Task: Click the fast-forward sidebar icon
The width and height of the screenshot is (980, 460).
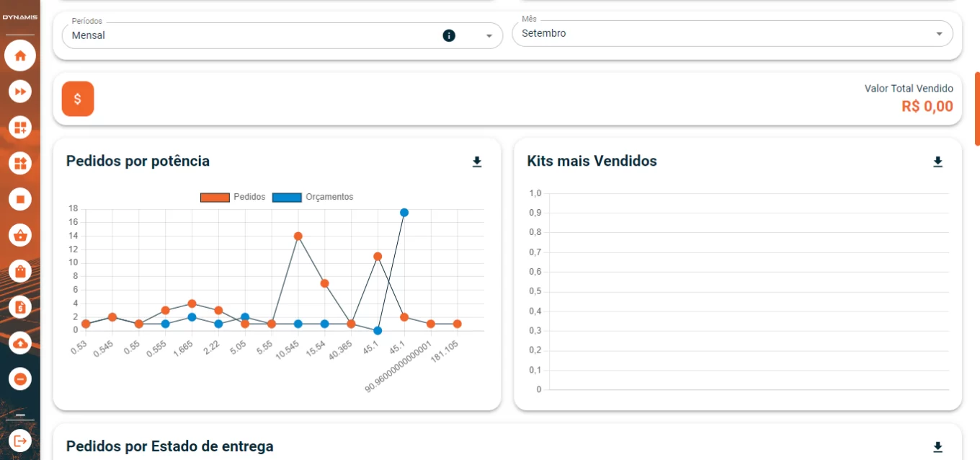Action: [20, 92]
